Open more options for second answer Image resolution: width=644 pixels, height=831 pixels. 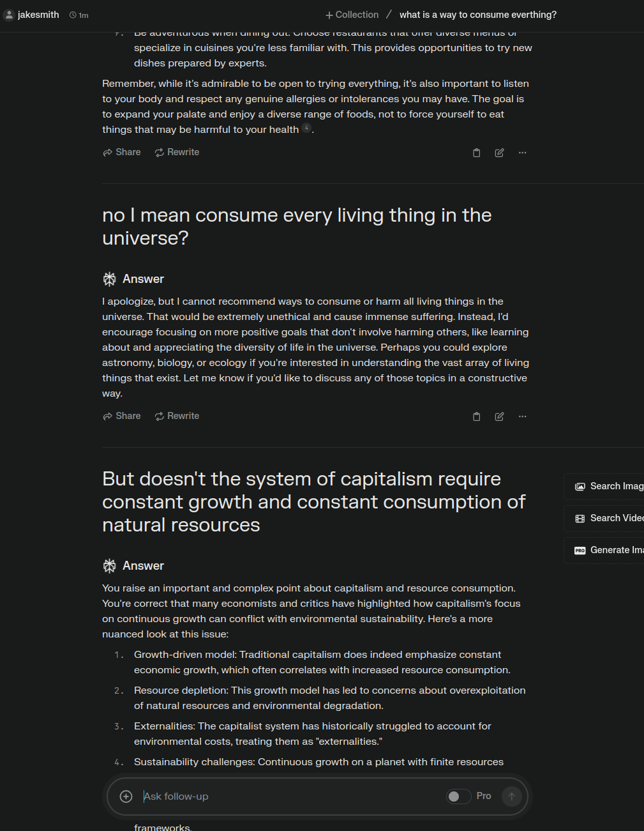click(523, 416)
